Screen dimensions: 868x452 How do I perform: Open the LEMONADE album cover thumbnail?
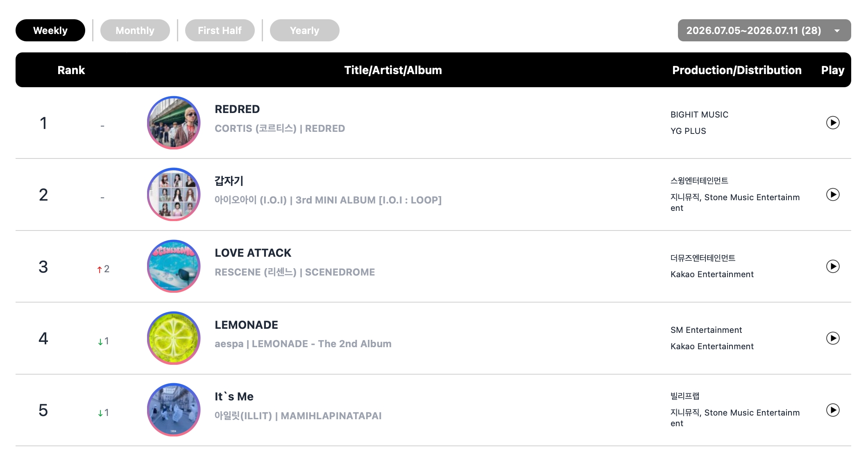(x=174, y=338)
